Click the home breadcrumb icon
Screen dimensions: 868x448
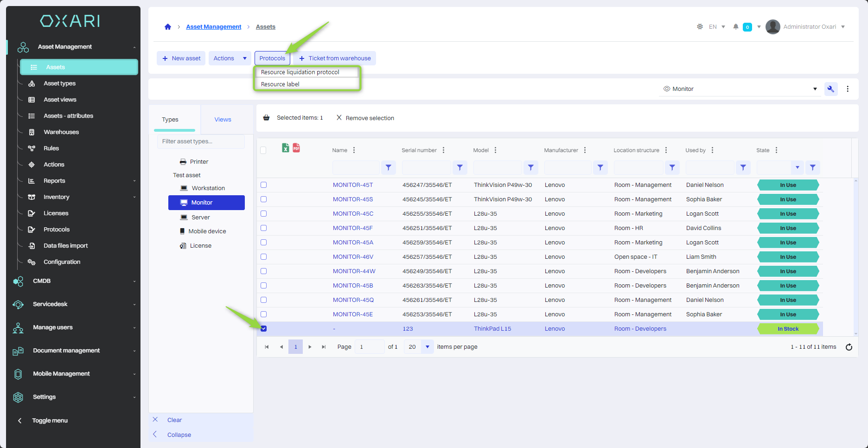pyautogui.click(x=168, y=27)
